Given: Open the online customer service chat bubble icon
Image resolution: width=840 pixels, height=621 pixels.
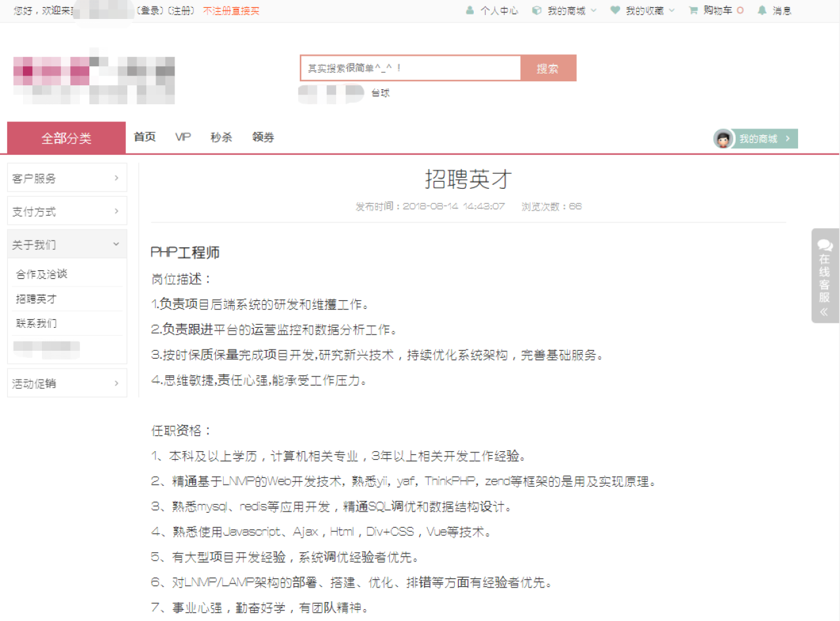Looking at the screenshot, I should coord(825,244).
